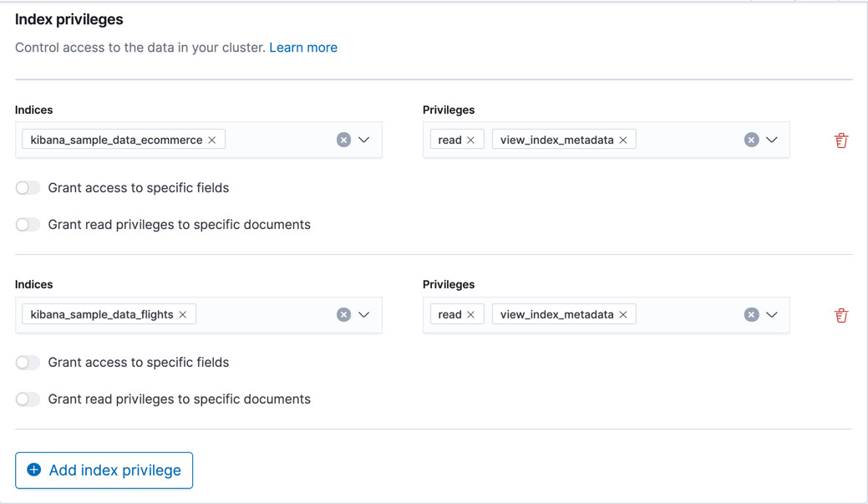Open privileges dropdown for ecommerce row
868x504 pixels.
772,140
